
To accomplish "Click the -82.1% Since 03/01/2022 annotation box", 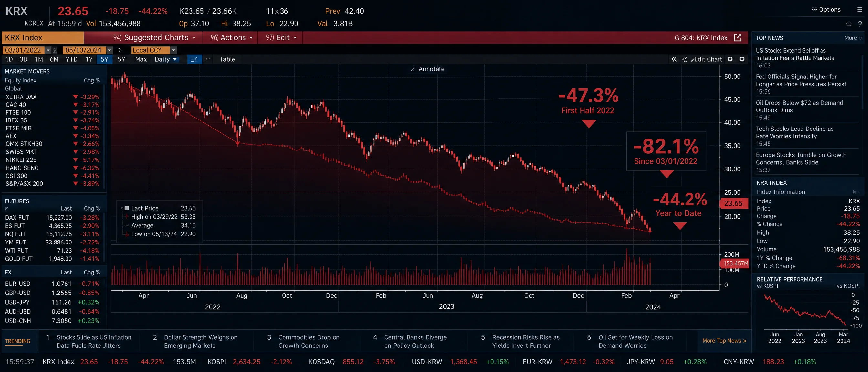I will click(666, 151).
